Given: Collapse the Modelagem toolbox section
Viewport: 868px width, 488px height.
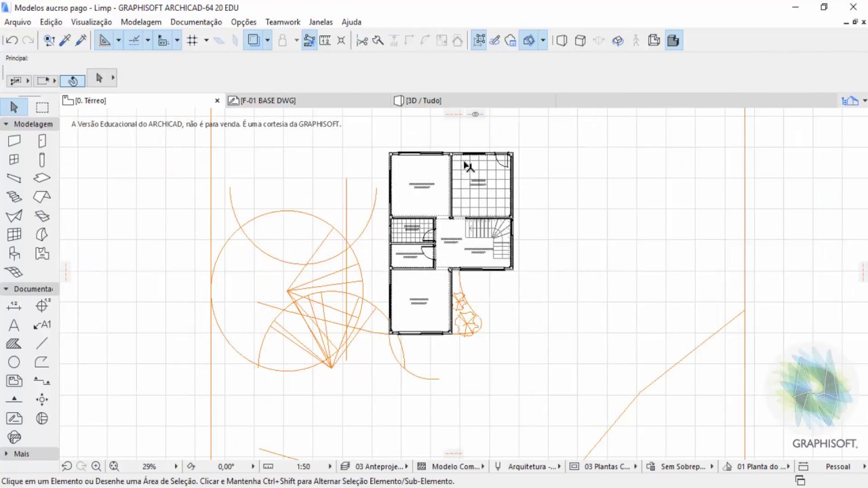Looking at the screenshot, I should pyautogui.click(x=6, y=124).
